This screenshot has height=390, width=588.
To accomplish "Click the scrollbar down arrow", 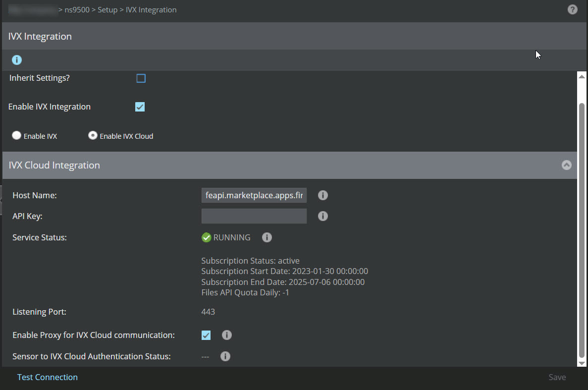I will click(x=582, y=363).
